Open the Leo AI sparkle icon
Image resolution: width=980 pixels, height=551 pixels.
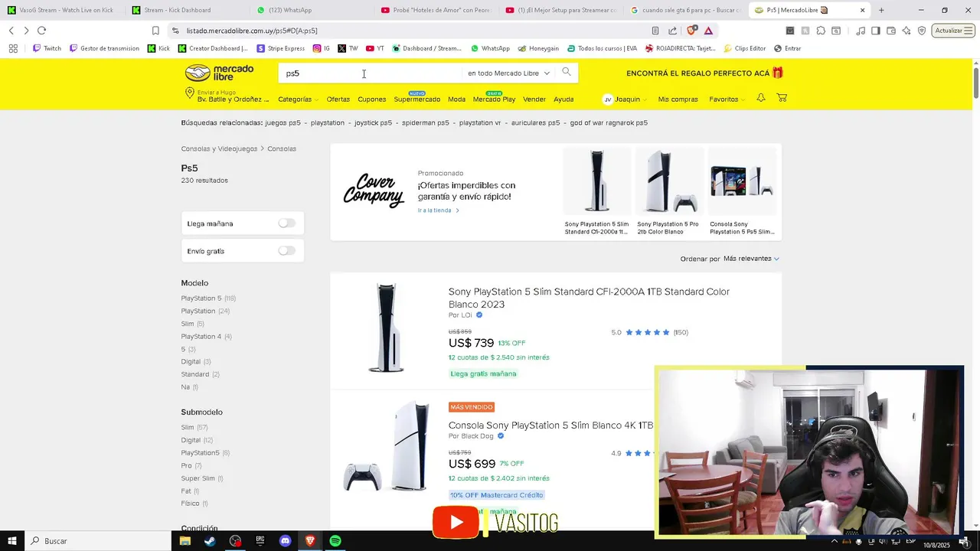(x=906, y=31)
